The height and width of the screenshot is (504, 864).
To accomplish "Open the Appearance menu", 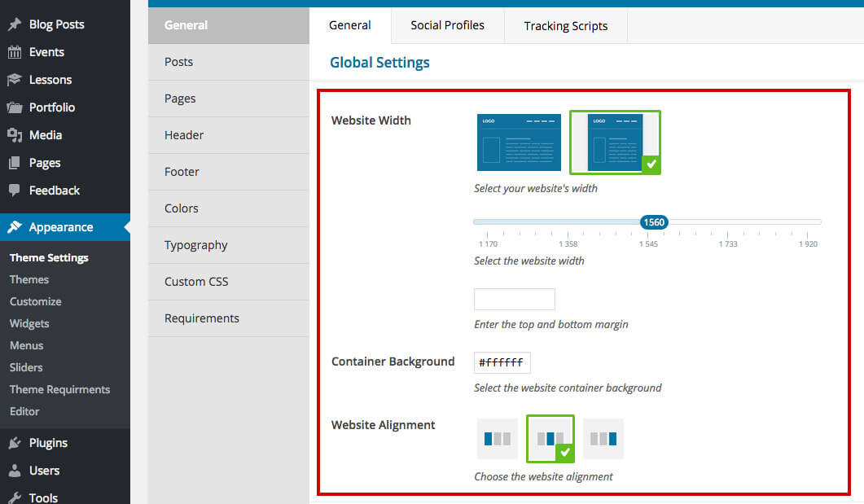I will [x=65, y=227].
